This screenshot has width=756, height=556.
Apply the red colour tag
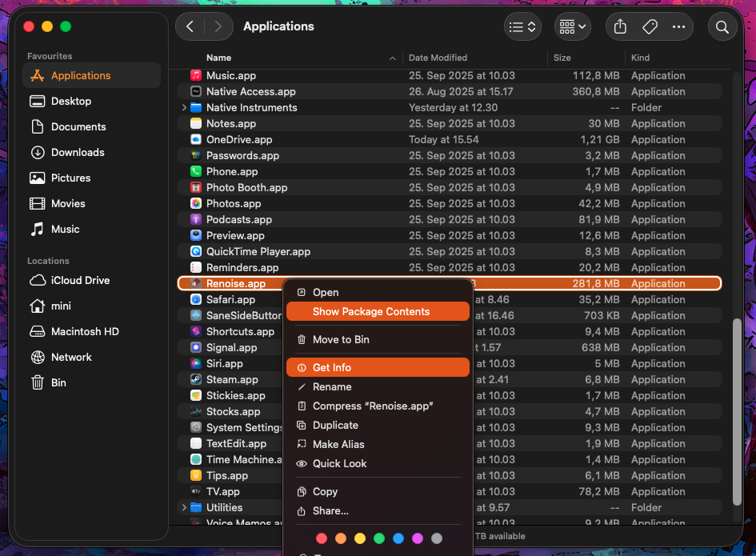[322, 538]
